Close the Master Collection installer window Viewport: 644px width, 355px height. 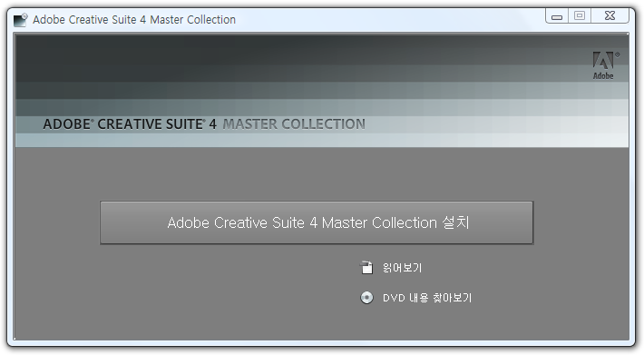(x=610, y=15)
